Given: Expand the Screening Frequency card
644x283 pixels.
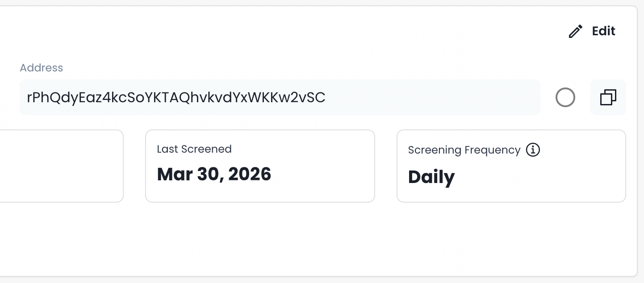Looking at the screenshot, I should [x=511, y=166].
